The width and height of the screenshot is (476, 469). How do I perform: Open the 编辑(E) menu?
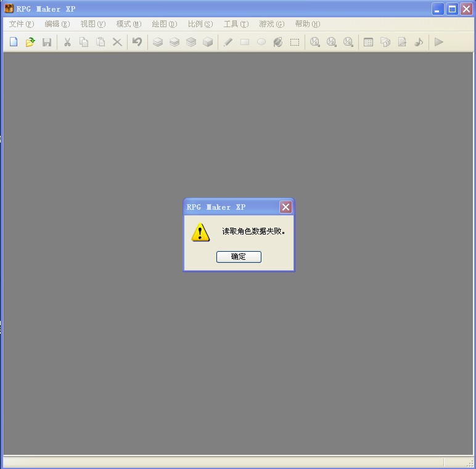pos(57,24)
